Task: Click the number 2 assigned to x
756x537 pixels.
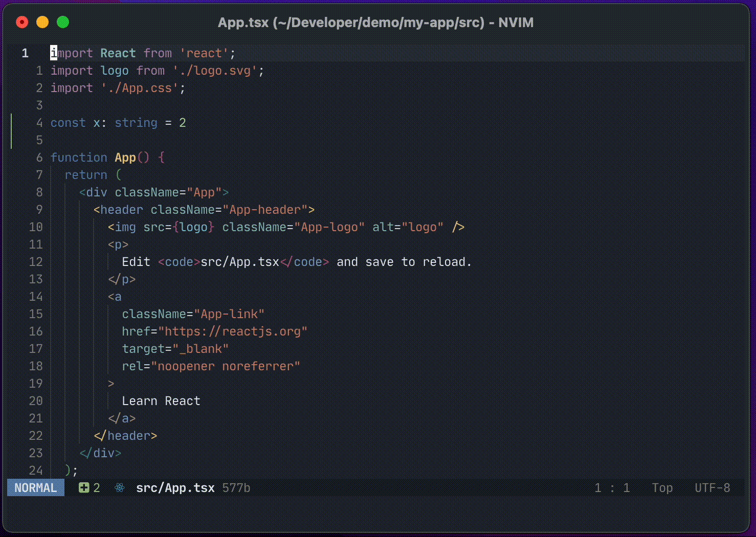Action: pyautogui.click(x=183, y=123)
